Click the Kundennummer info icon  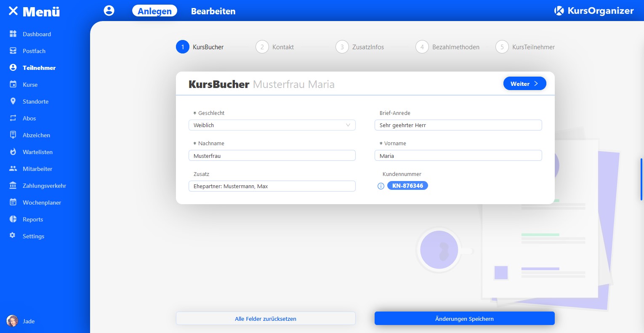point(381,186)
